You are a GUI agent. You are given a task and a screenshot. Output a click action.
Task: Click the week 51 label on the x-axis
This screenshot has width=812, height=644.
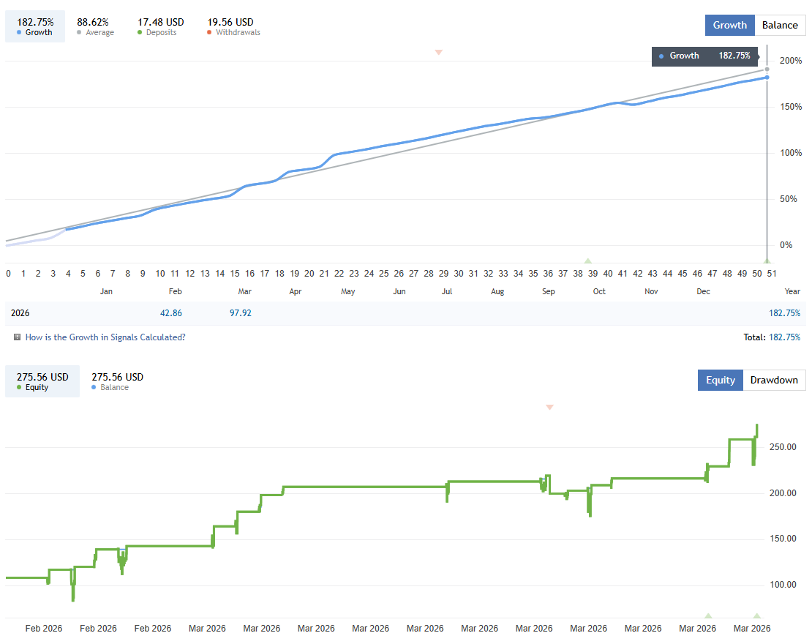tap(772, 274)
